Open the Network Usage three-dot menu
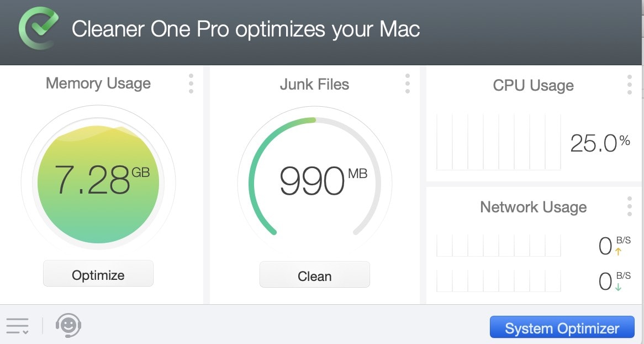644x344 pixels. [x=629, y=206]
